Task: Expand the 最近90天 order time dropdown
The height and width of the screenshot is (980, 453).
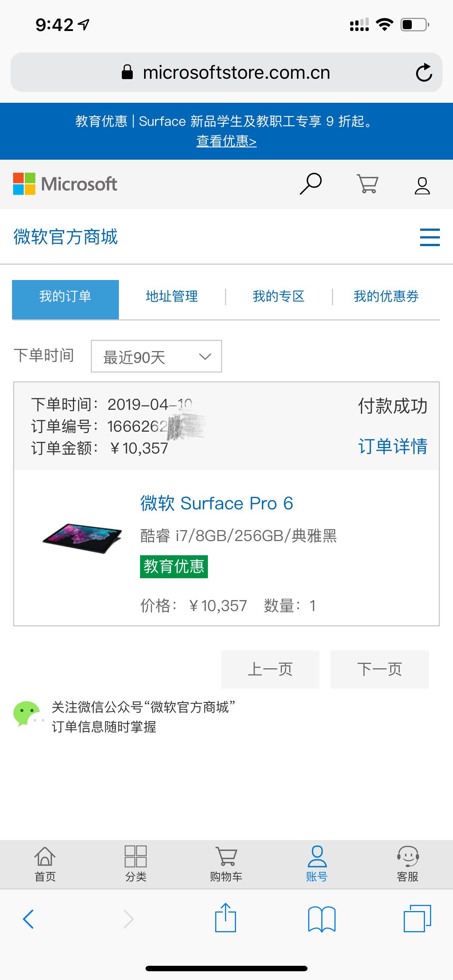Action: [156, 357]
